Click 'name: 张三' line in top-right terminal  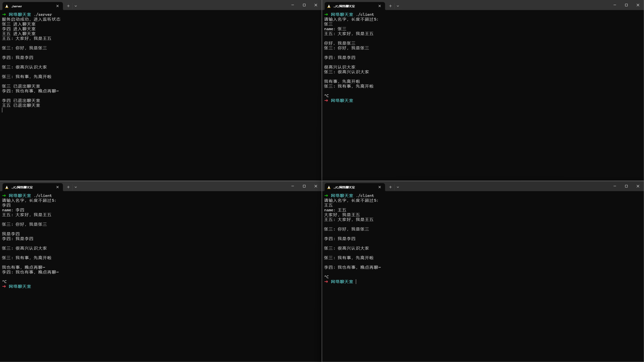(x=335, y=29)
